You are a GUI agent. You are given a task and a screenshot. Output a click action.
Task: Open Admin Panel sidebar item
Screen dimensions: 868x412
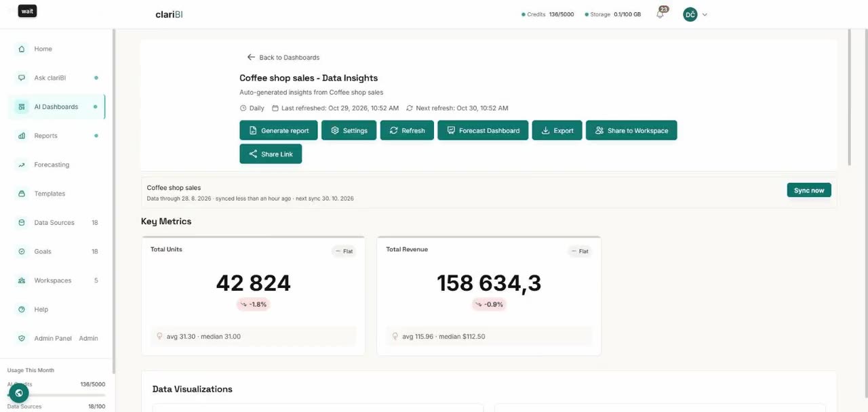coord(57,338)
